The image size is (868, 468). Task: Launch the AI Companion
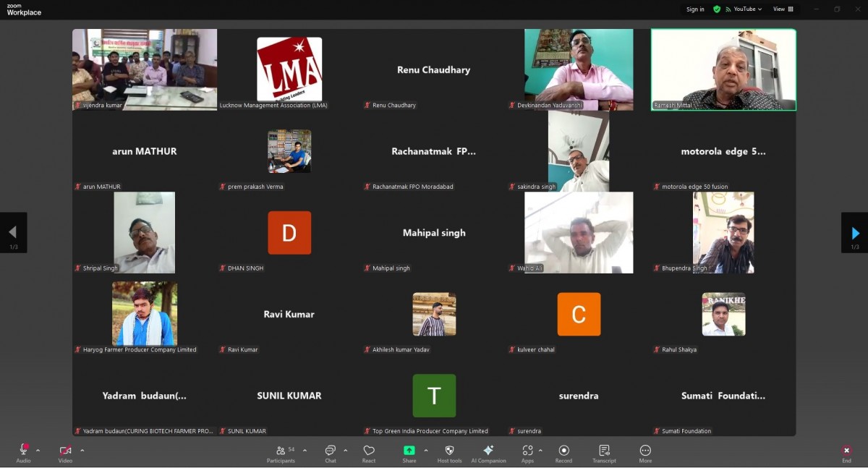(488, 453)
